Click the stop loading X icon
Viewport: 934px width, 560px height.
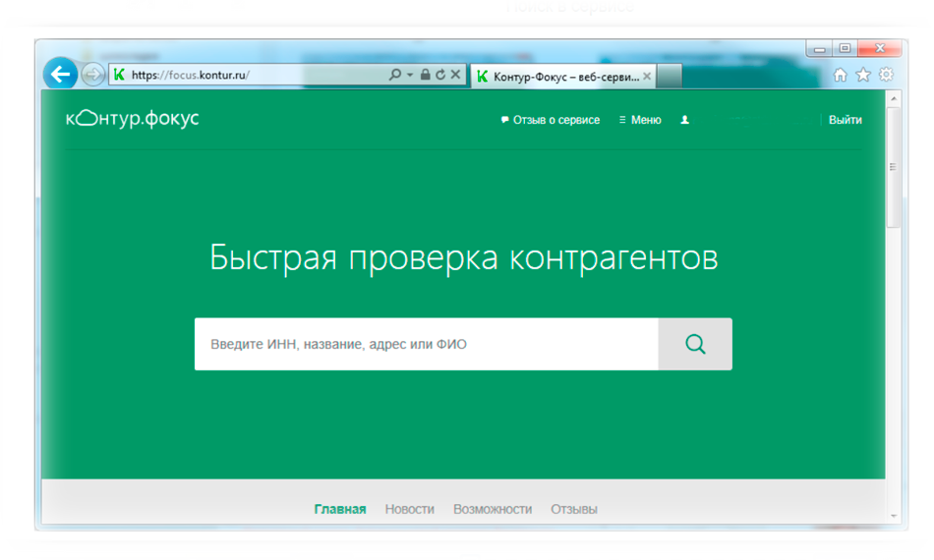(x=455, y=75)
